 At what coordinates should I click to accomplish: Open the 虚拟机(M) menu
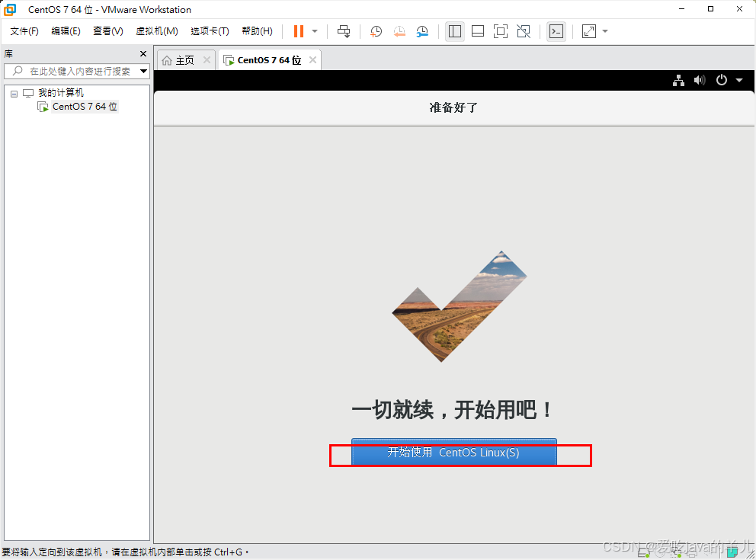(157, 31)
